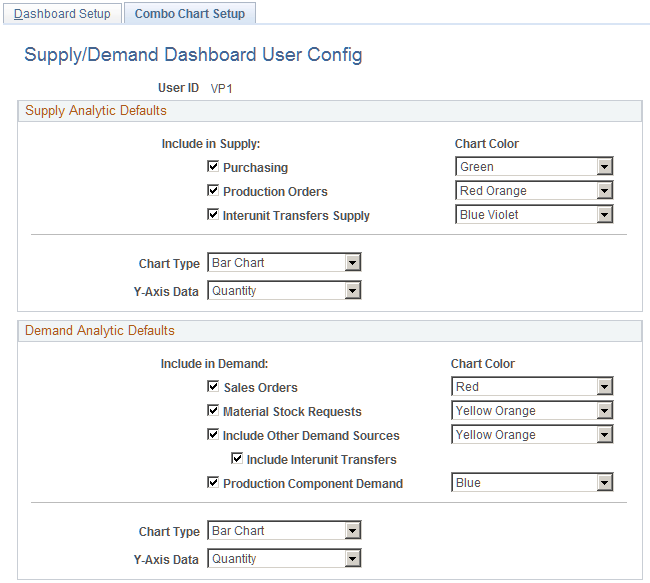
Task: Open the Purchasing chart color dropdown showing Green
Action: (x=534, y=167)
